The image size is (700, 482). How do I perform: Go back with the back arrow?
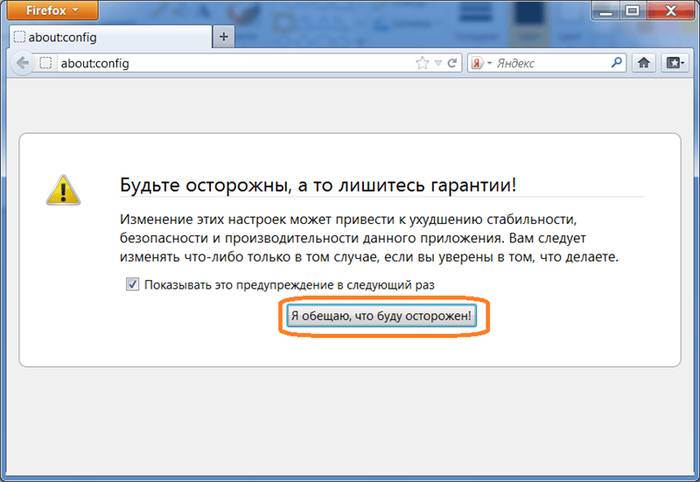point(22,63)
